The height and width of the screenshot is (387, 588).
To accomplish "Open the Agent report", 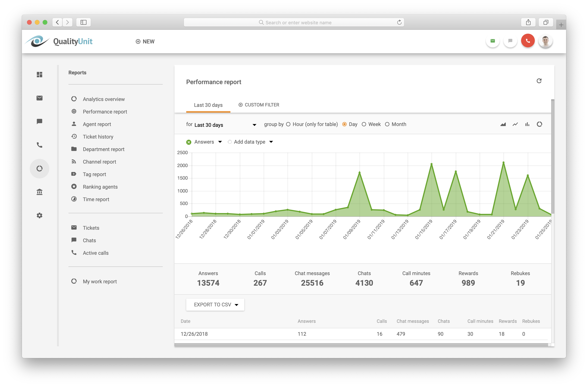I will click(x=97, y=124).
